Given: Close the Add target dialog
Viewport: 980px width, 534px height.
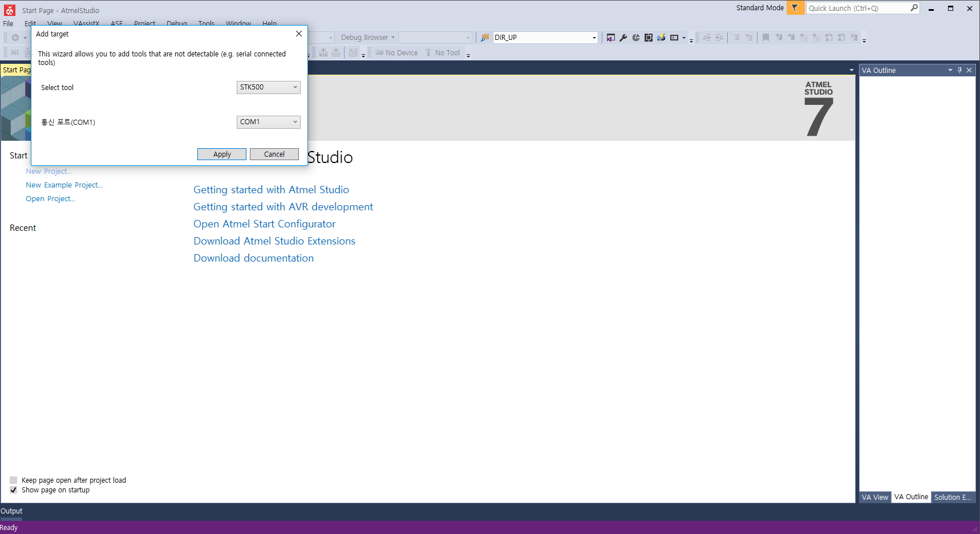Looking at the screenshot, I should click(x=298, y=34).
